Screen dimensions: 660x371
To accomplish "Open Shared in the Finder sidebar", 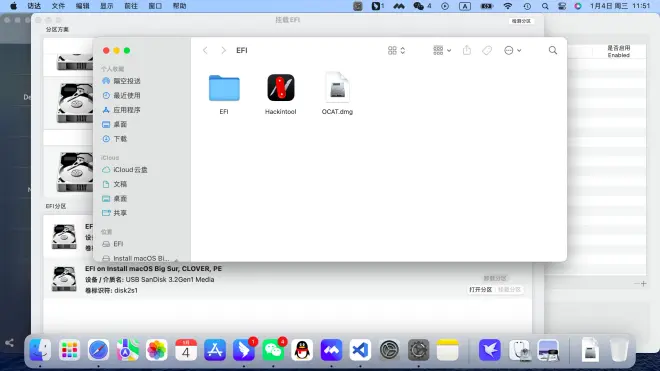I will pos(114,213).
